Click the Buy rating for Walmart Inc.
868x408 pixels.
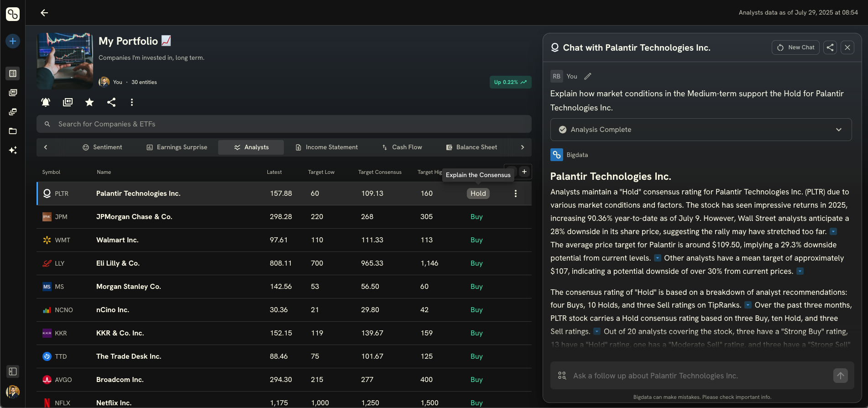(x=476, y=240)
